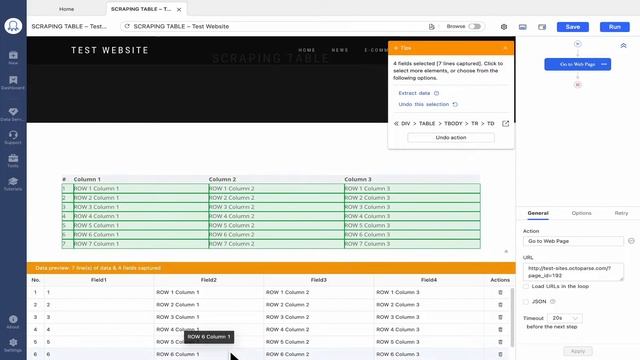Image resolution: width=640 pixels, height=360 pixels.
Task: Click the Undo action button
Action: click(x=451, y=138)
